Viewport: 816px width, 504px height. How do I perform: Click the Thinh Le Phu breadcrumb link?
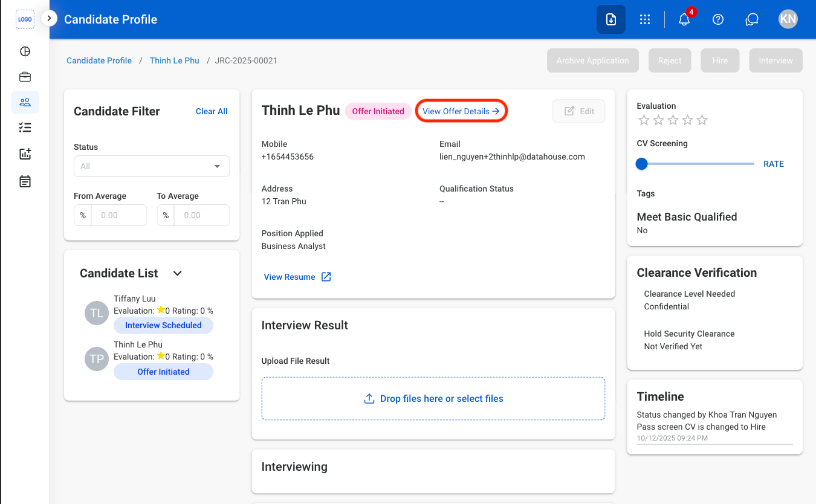click(x=175, y=60)
